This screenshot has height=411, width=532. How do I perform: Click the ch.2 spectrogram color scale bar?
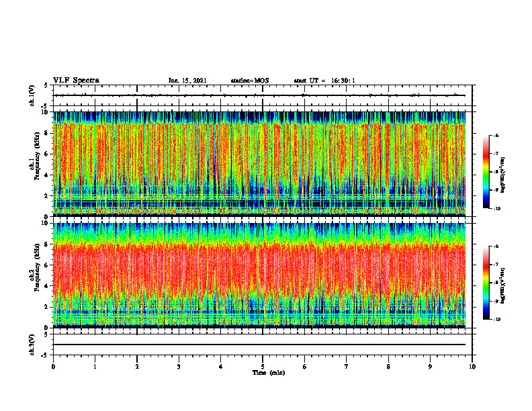[x=486, y=283]
